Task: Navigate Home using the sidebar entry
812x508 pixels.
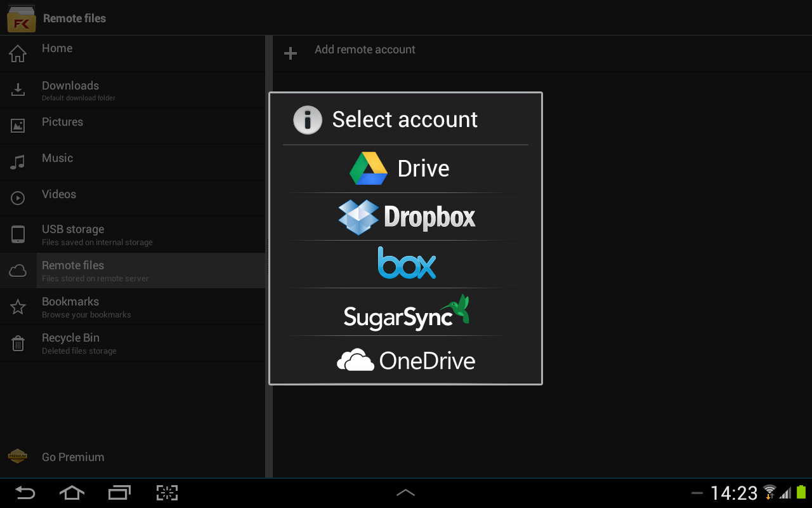Action: tap(56, 48)
